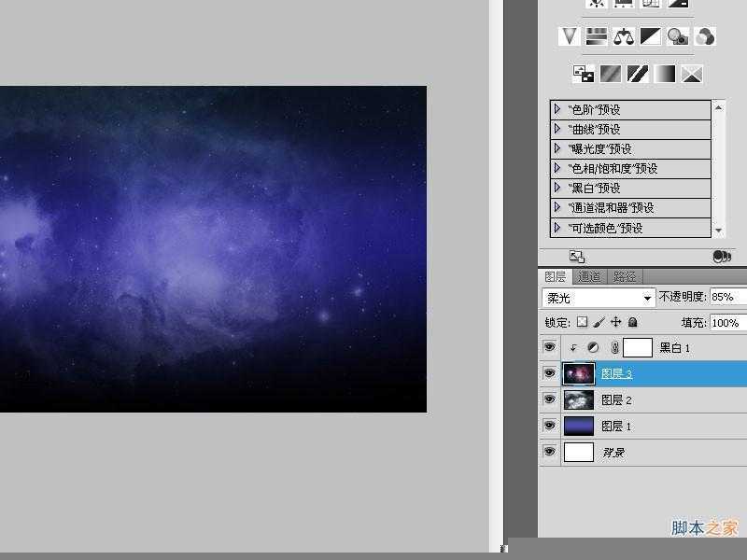The image size is (747, 560).
Task: Add a Posterize adjustment layer
Action: tap(611, 74)
